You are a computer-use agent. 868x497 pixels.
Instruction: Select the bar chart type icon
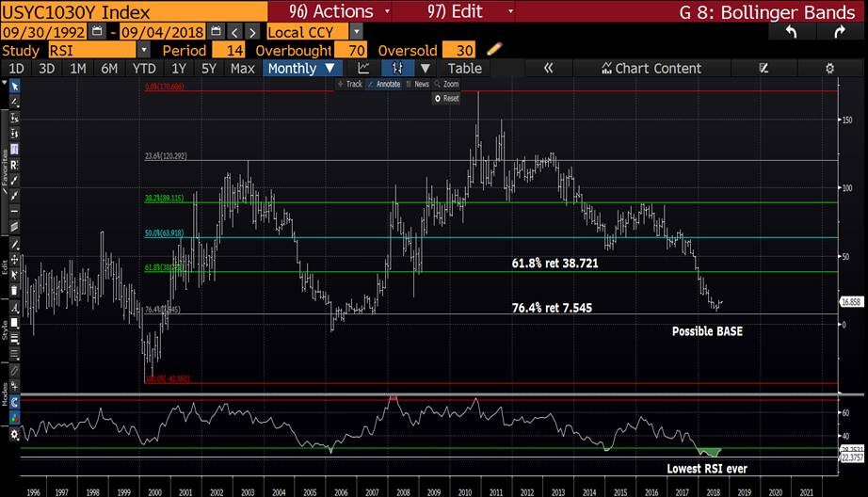click(397, 68)
